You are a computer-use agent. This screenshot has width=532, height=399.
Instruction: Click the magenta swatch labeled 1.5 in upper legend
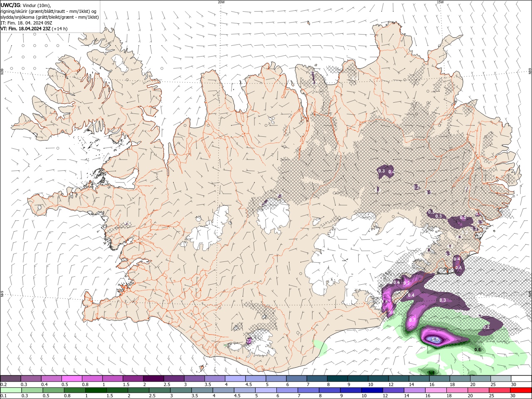pyautogui.click(x=133, y=379)
